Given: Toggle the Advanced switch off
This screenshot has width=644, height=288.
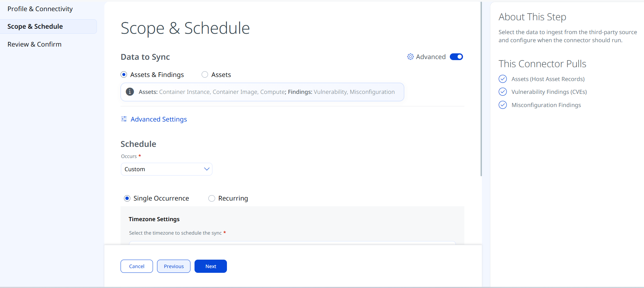Looking at the screenshot, I should tap(456, 57).
